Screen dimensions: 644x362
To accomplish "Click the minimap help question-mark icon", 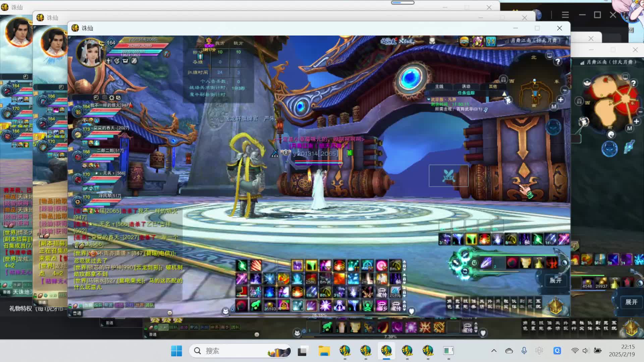I will tap(557, 62).
